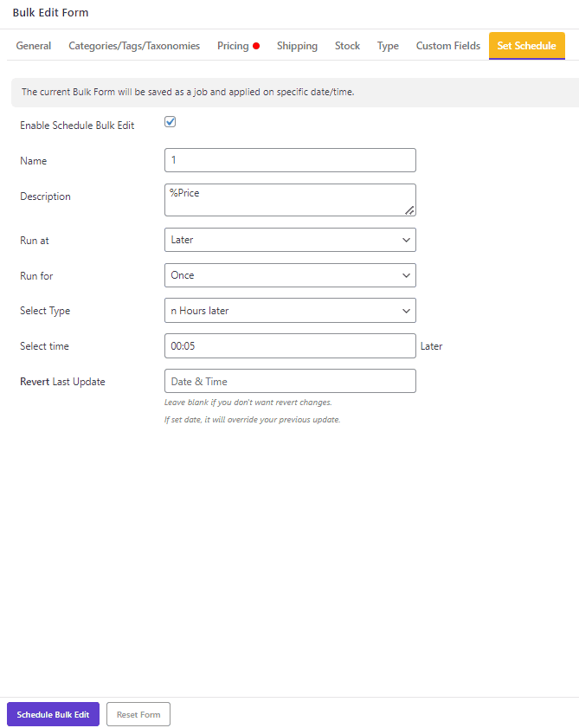
Task: Uncheck Enable Schedule Bulk Edit
Action: [x=170, y=121]
